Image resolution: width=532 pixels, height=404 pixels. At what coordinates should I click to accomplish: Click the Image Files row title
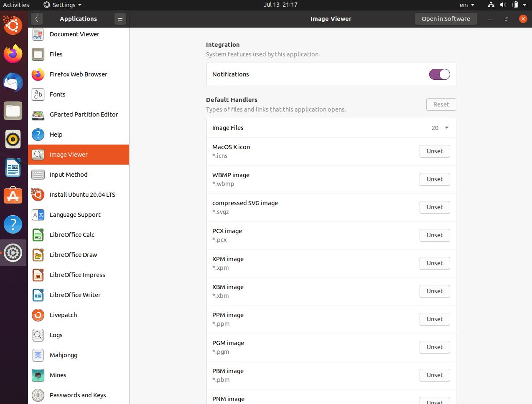pos(228,128)
